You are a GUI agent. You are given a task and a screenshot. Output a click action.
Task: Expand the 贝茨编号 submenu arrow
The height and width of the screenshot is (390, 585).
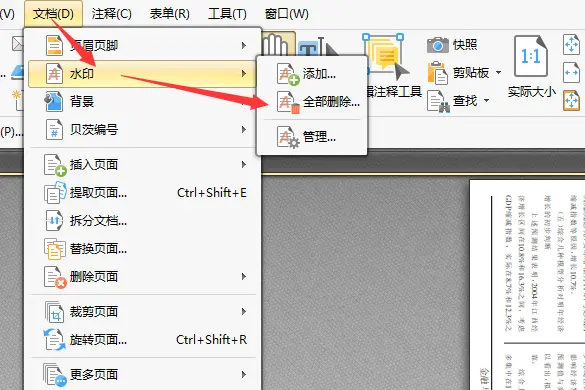(x=244, y=130)
